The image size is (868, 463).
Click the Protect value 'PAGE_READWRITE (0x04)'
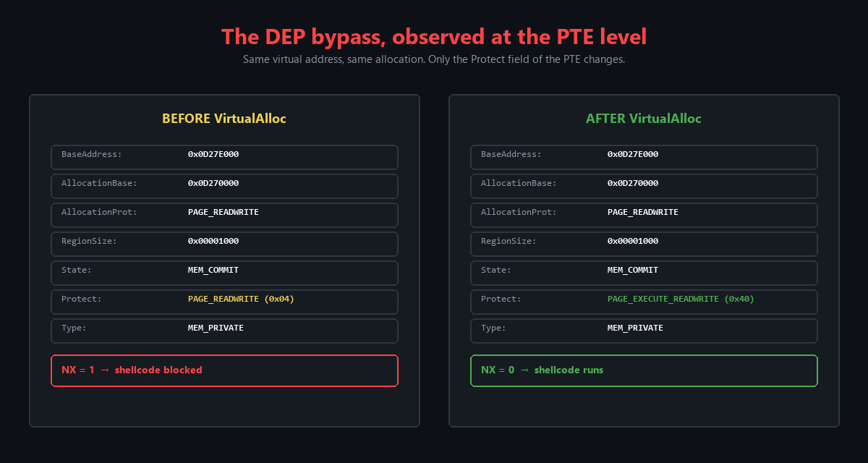[241, 300]
